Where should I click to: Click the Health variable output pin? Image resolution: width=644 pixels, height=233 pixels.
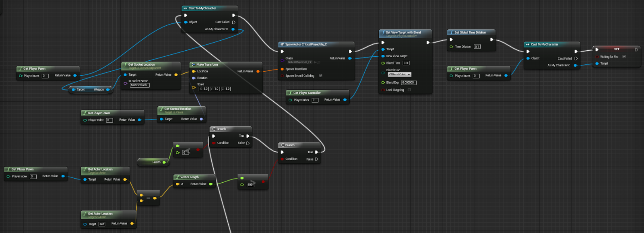pyautogui.click(x=164, y=162)
